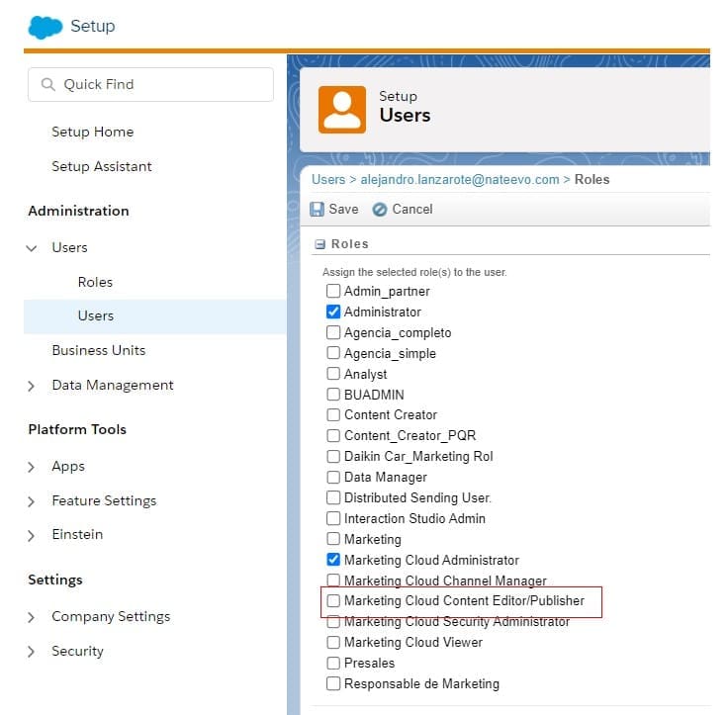Image resolution: width=728 pixels, height=715 pixels.
Task: Check the Marketing Cloud Content Editor/Publisher box
Action: pyautogui.click(x=333, y=601)
